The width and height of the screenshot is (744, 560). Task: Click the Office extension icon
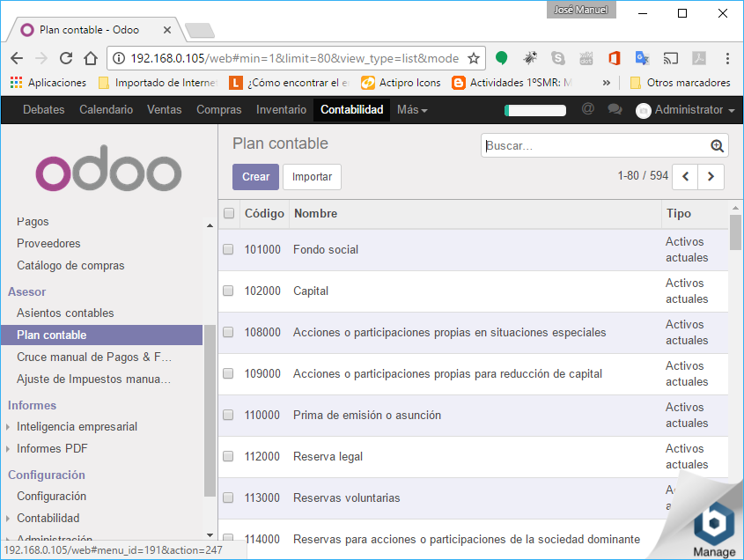click(x=615, y=59)
